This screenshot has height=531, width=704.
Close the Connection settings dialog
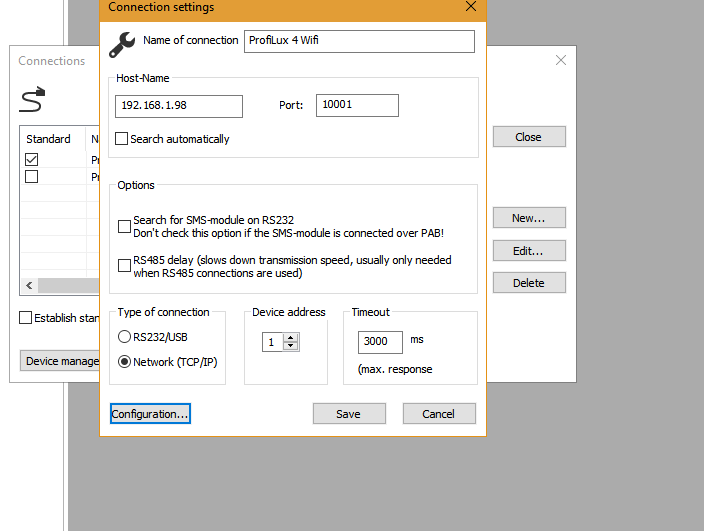(x=471, y=6)
